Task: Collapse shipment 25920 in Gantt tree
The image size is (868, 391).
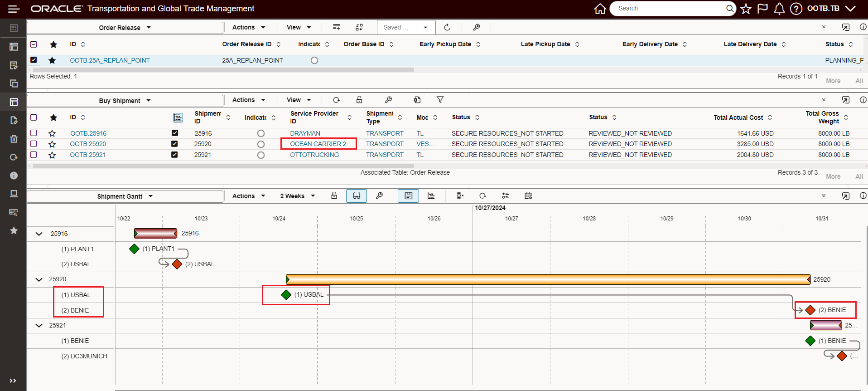Action: 39,279
